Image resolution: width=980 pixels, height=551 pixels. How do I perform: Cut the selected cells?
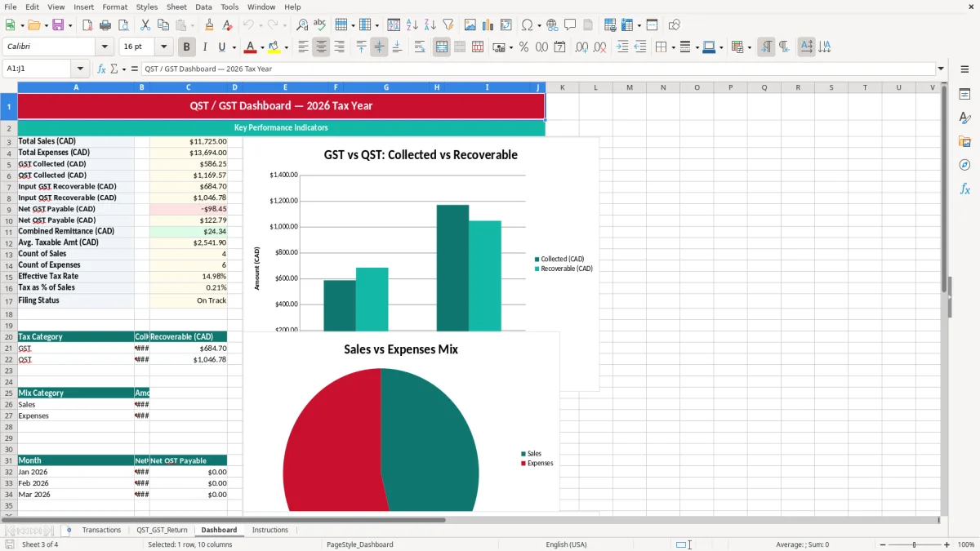pyautogui.click(x=145, y=25)
